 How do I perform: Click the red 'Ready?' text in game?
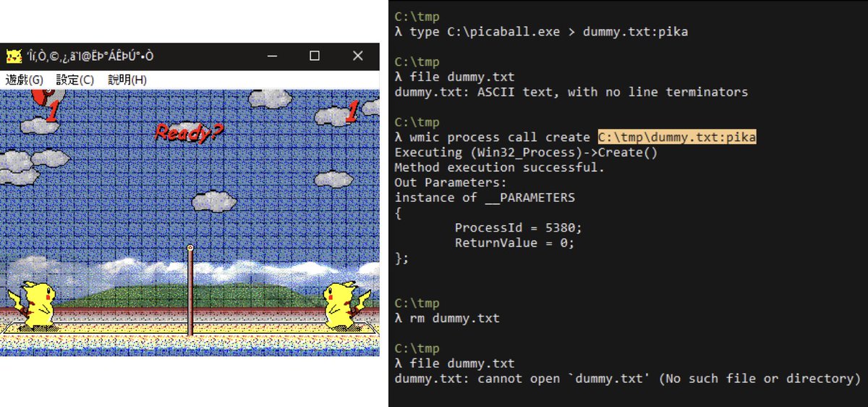coord(189,133)
